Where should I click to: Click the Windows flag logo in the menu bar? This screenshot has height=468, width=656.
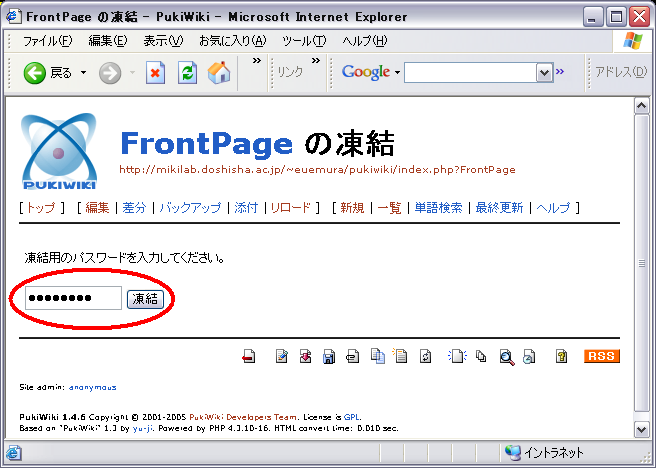point(633,41)
